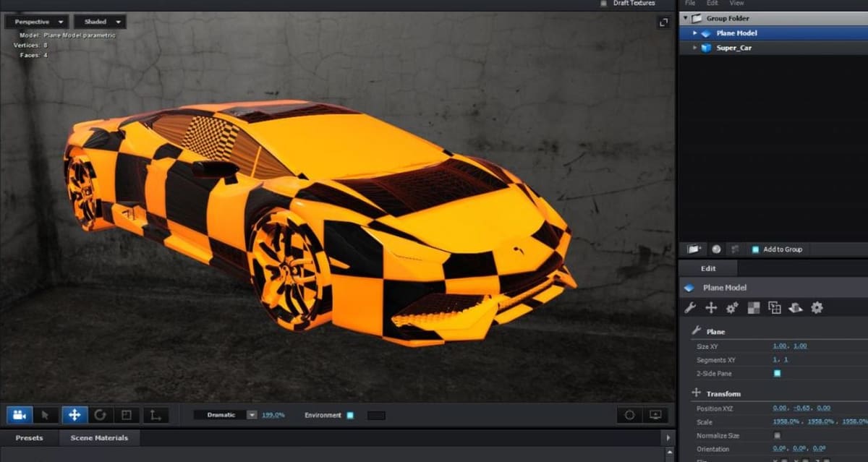Open the overlapping squares UV tab icon

(x=775, y=308)
